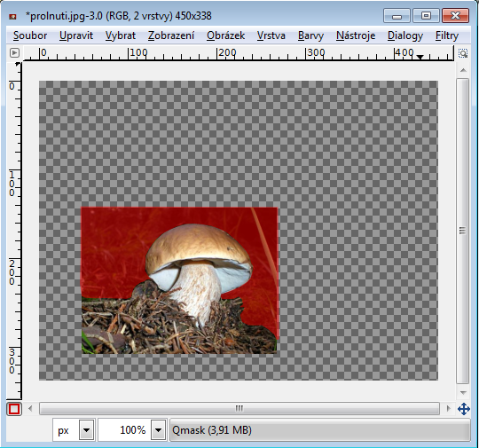Open the Nástroje menu
Screen dimensions: 479x448
click(356, 35)
